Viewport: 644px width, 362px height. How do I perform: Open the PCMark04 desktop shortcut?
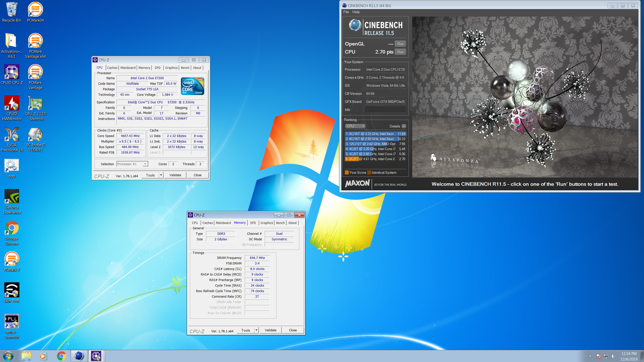click(35, 12)
